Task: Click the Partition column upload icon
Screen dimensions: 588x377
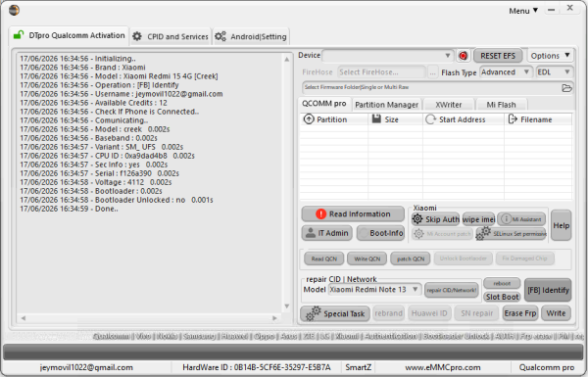Action: 309,119
